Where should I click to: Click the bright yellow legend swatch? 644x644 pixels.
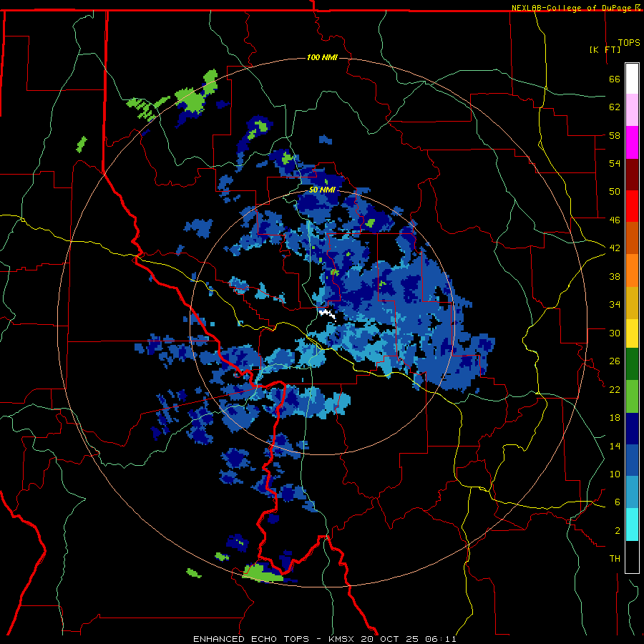pos(632,333)
